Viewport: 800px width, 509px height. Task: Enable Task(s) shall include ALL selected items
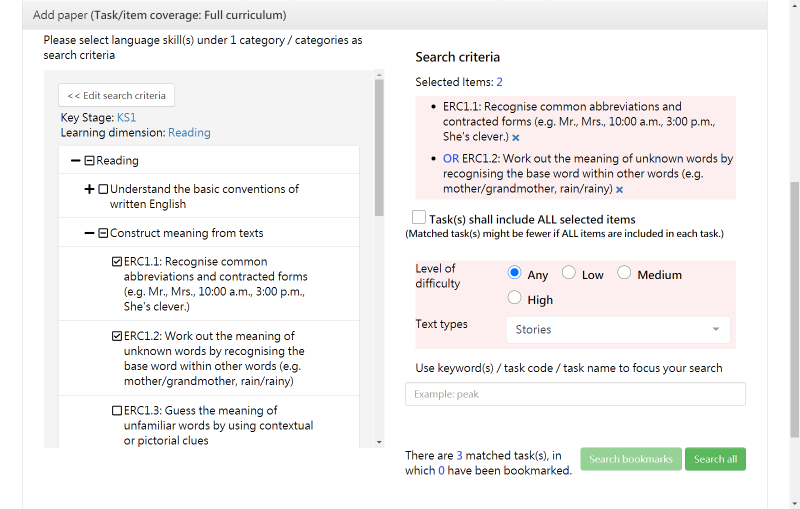[x=419, y=218]
